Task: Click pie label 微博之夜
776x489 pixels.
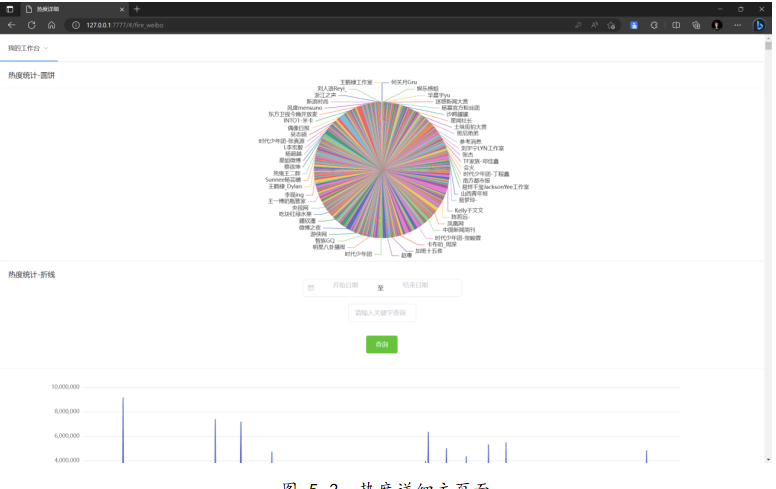Action: [309, 228]
